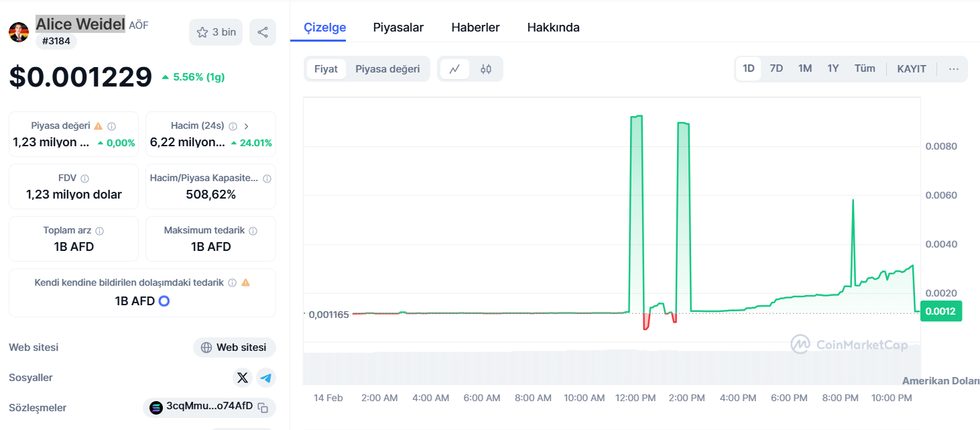Click the Sosyaller label
The width and height of the screenshot is (980, 430).
[x=31, y=378]
